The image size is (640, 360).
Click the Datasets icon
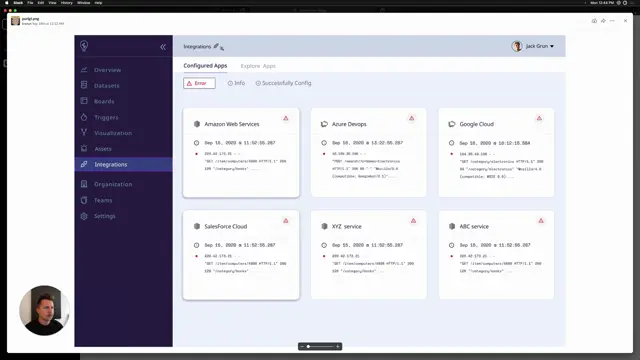pyautogui.click(x=84, y=85)
